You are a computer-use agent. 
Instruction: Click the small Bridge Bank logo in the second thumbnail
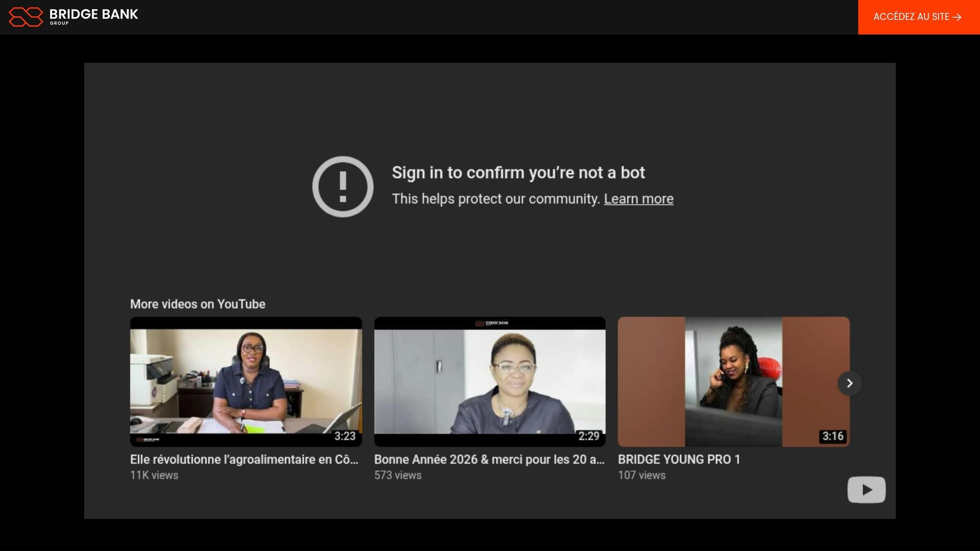[491, 323]
